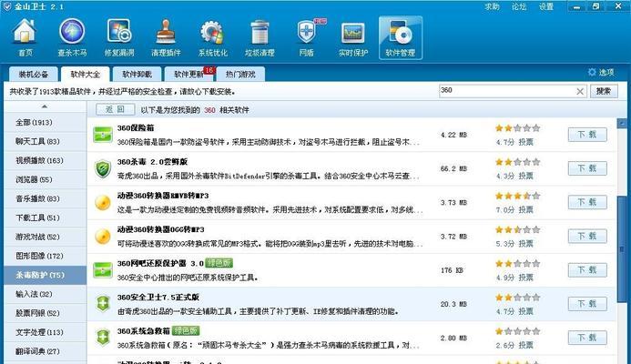This screenshot has width=631, height=364.
Task: Click scrollbar up arrow of results list
Action: 622,123
